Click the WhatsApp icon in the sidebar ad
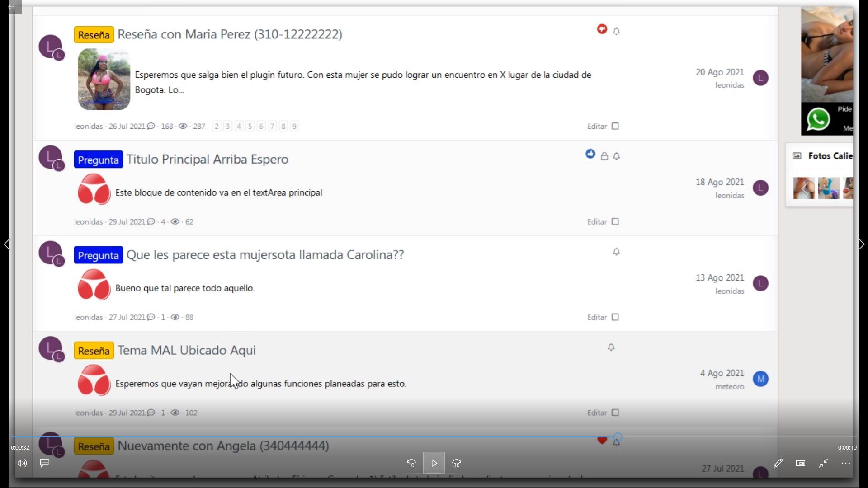 pos(818,120)
